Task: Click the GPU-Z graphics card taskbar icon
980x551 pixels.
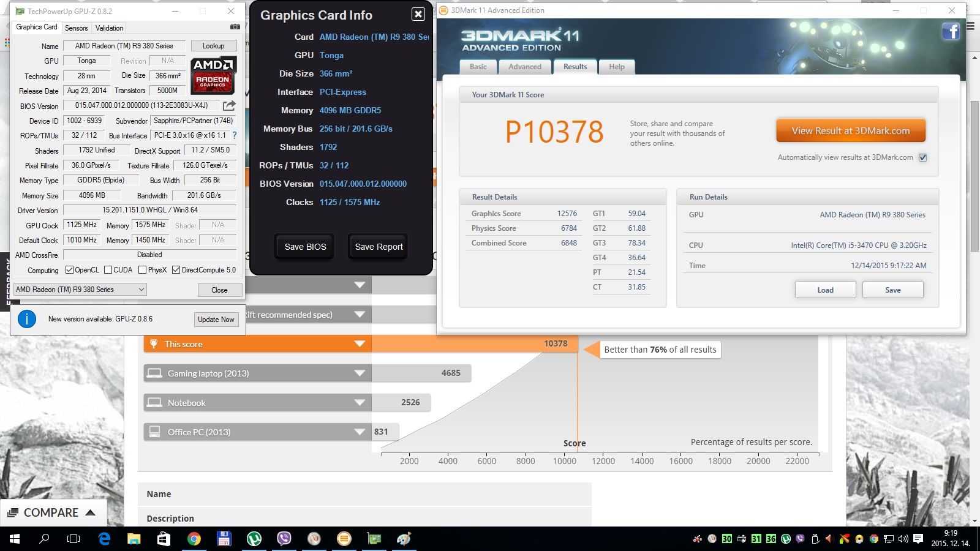Action: 374,539
